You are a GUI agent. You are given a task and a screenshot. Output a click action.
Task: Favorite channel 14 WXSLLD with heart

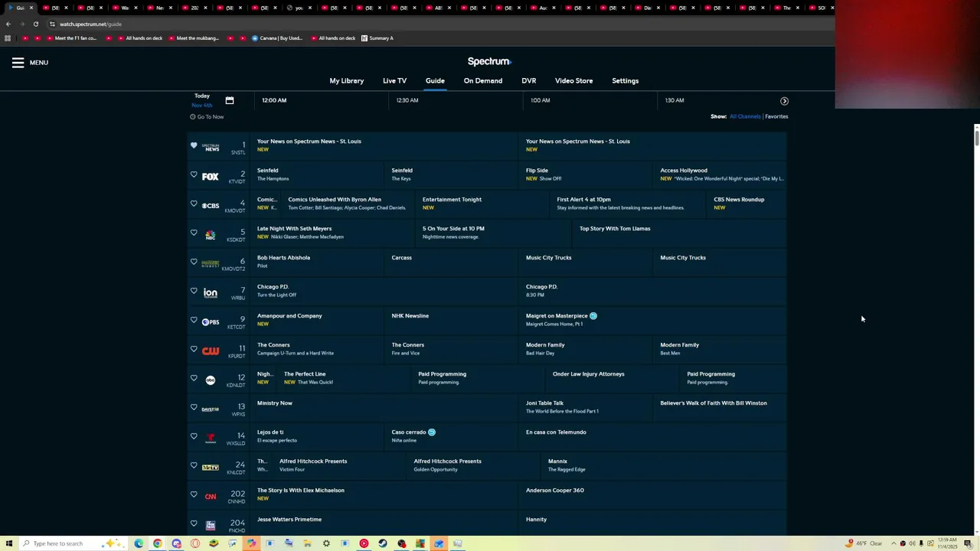194,436
